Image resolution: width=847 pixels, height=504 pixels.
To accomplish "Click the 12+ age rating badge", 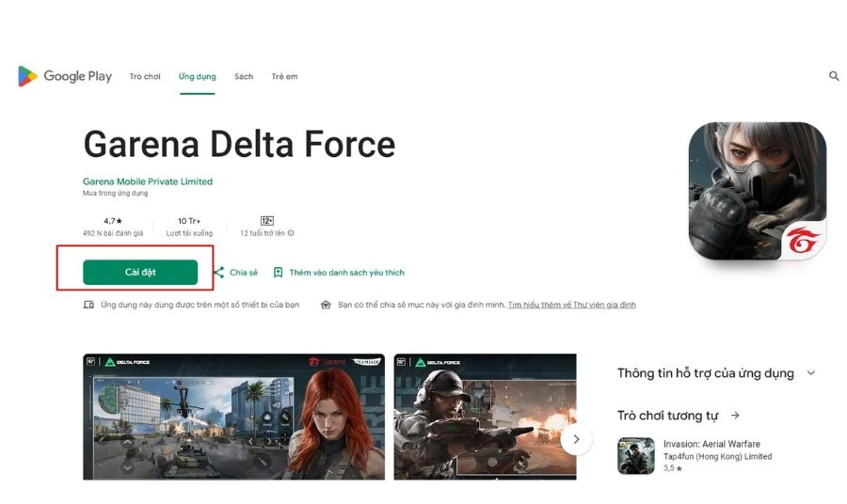I will pyautogui.click(x=267, y=221).
